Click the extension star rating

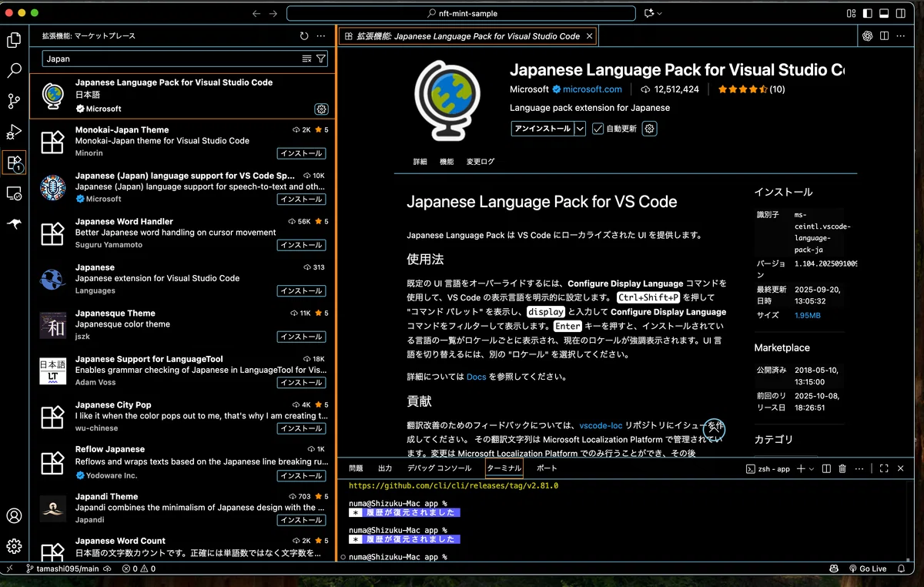click(752, 89)
